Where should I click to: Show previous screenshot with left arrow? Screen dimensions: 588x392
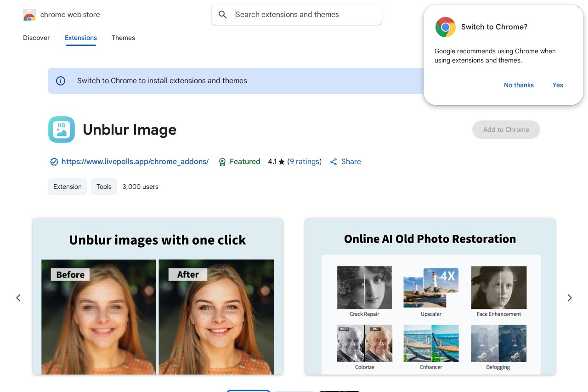click(x=18, y=298)
